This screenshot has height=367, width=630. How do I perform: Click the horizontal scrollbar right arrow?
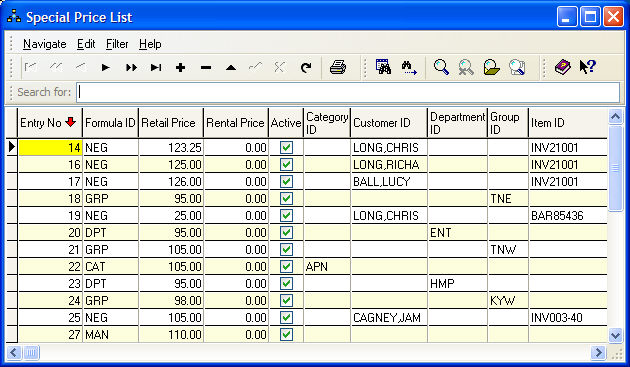tap(598, 353)
